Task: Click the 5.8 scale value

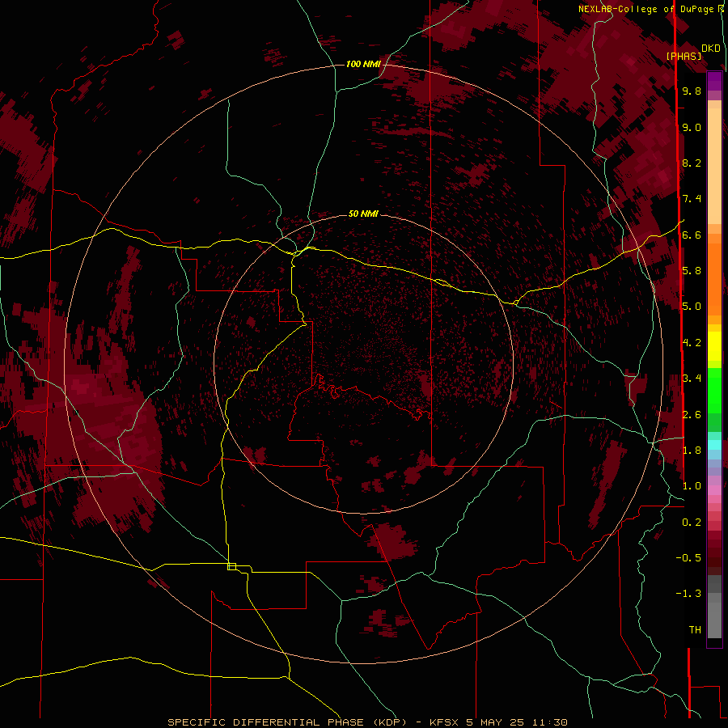Action: pyautogui.click(x=692, y=271)
